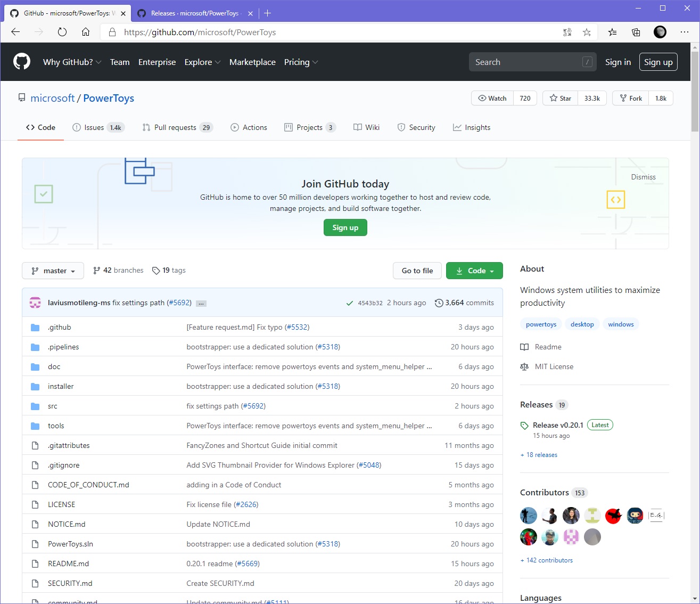The image size is (700, 604).
Task: Open the Code tab
Action: [40, 127]
